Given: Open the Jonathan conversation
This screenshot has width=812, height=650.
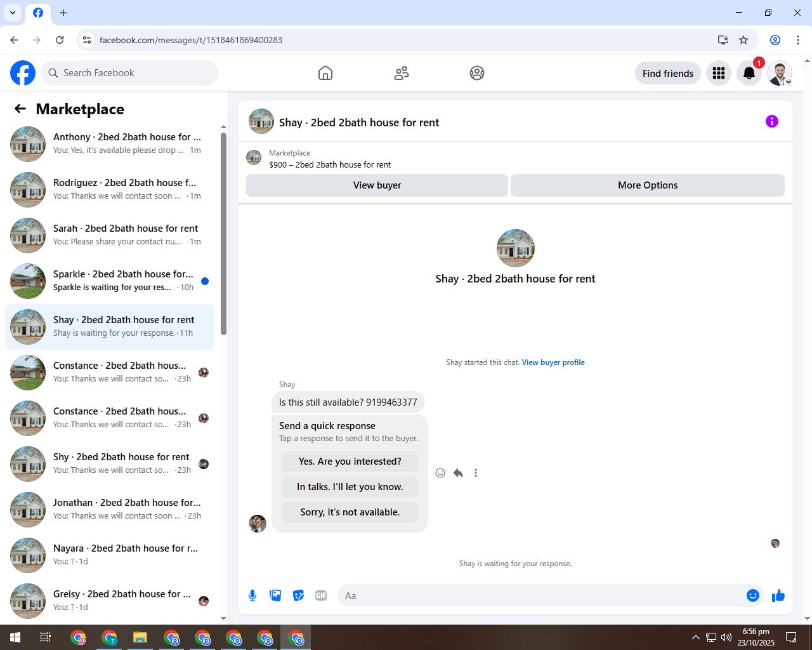Looking at the screenshot, I should coord(109,509).
